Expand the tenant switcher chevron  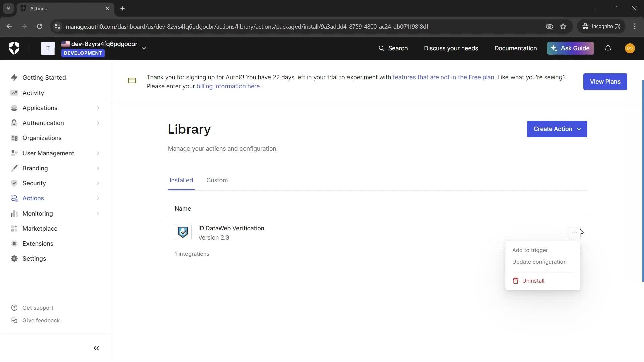144,48
